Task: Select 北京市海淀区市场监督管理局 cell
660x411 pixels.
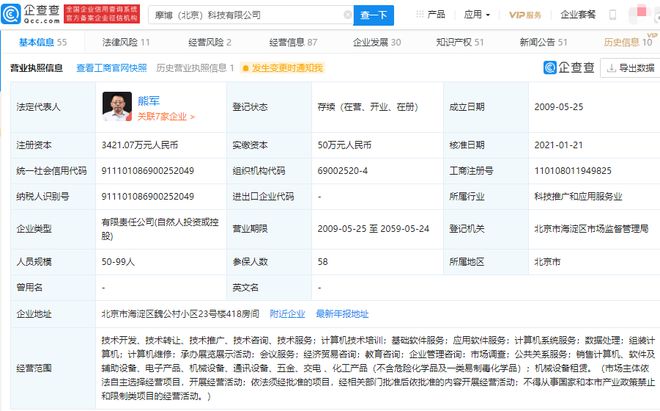Action: coord(591,229)
